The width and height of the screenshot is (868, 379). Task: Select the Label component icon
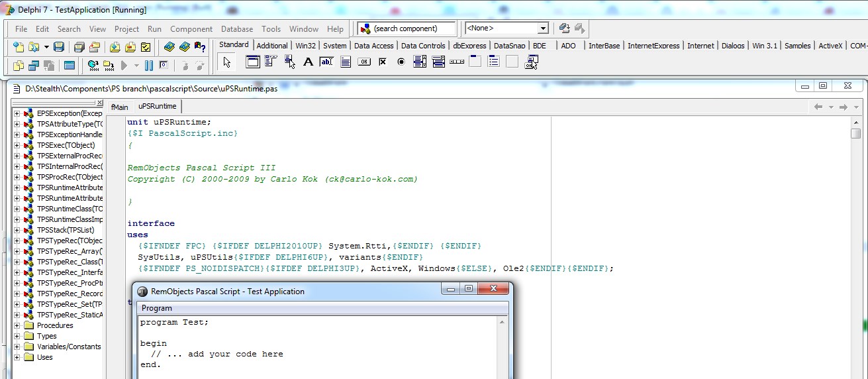308,62
